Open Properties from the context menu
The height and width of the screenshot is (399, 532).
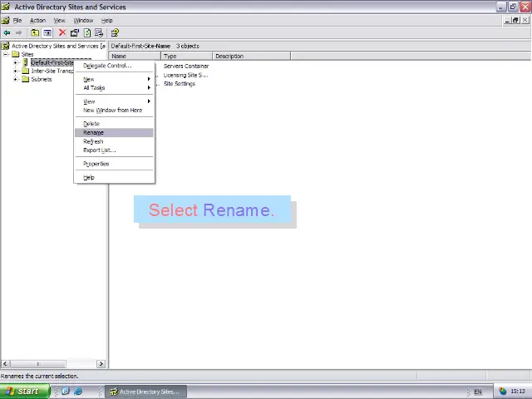tap(114, 164)
